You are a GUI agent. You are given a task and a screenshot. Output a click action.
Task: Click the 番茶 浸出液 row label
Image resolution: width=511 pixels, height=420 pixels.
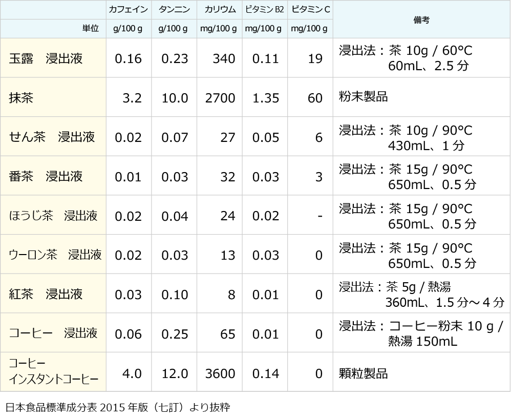tap(46, 177)
